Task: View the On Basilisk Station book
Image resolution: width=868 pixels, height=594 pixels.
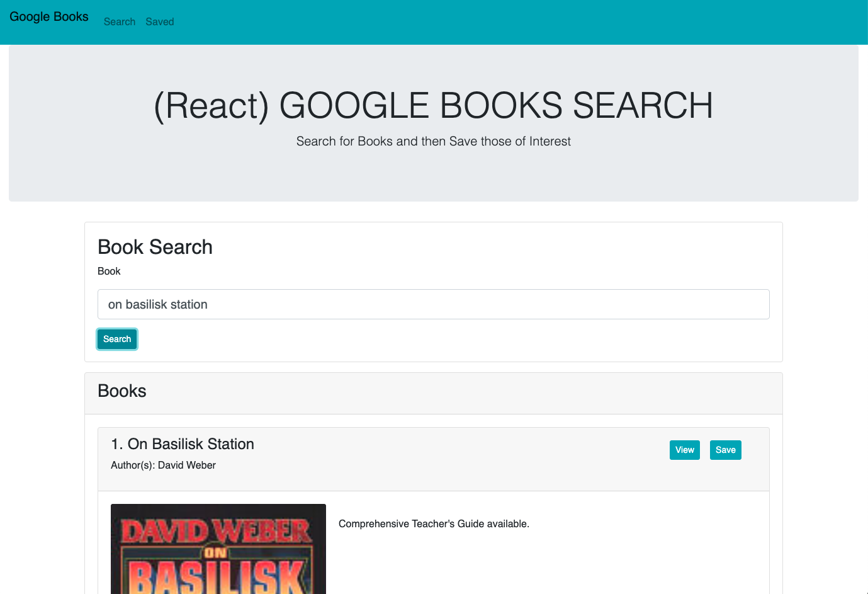Action: coord(684,450)
